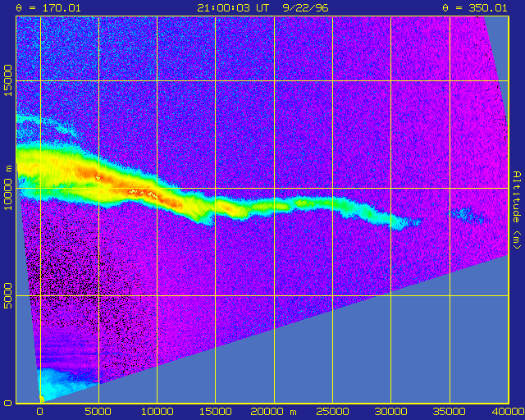The image size is (525, 420).
Task: Click the 5000 altitude axis label
Action: pos(7,296)
